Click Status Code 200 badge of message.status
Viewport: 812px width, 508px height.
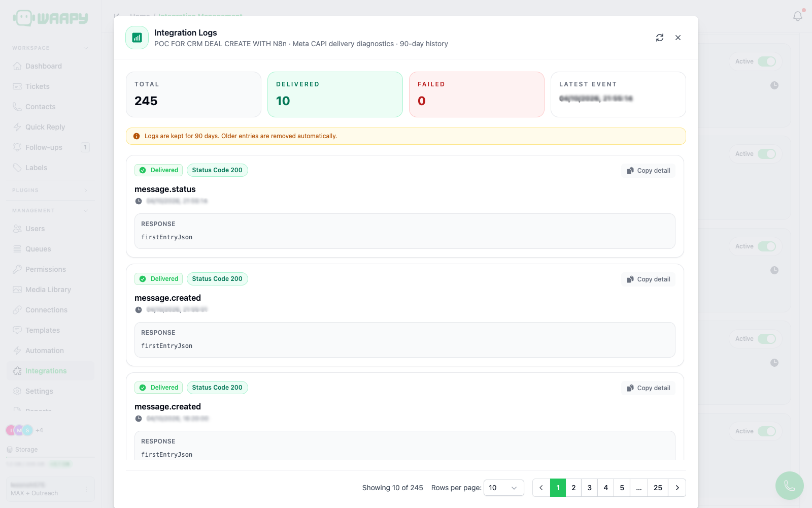coord(217,170)
